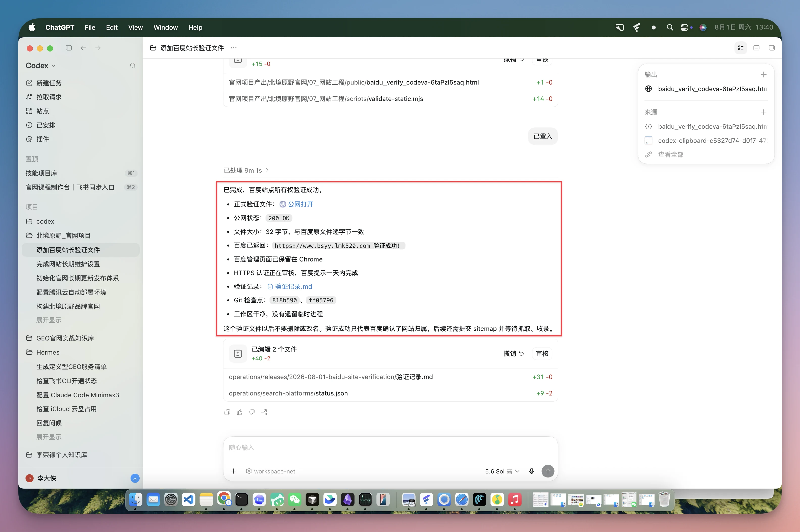Image resolution: width=800 pixels, height=532 pixels.
Task: Open the workspace-net environment selector
Action: [270, 471]
